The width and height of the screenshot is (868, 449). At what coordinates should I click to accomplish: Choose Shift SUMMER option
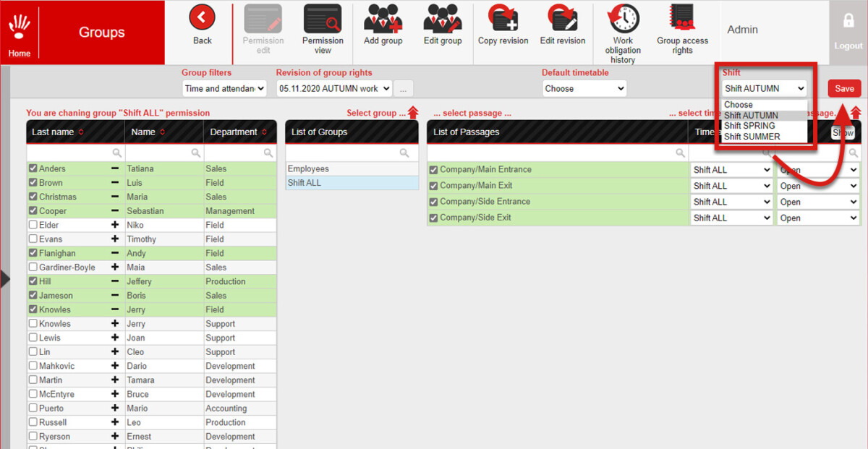click(752, 137)
